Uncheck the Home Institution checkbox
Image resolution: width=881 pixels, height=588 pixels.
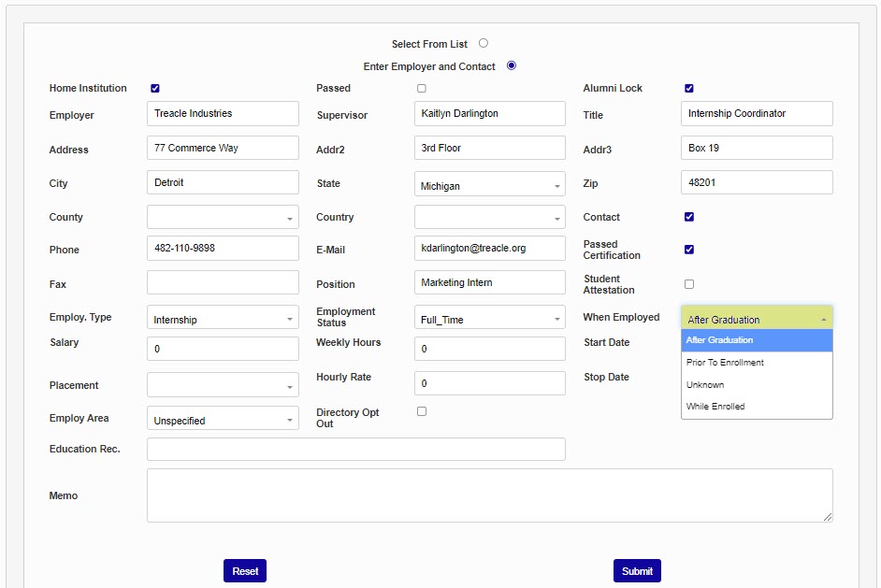pyautogui.click(x=155, y=88)
